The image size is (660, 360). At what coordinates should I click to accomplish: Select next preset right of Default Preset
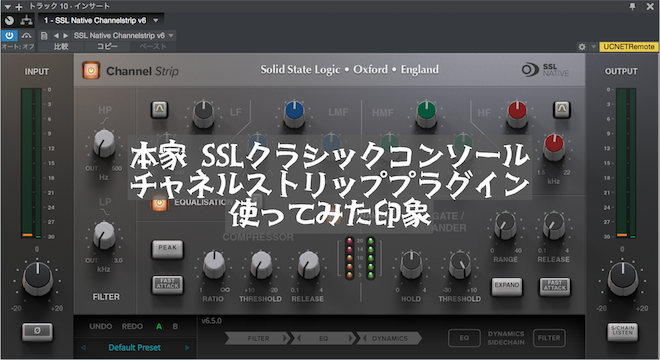pos(187,348)
